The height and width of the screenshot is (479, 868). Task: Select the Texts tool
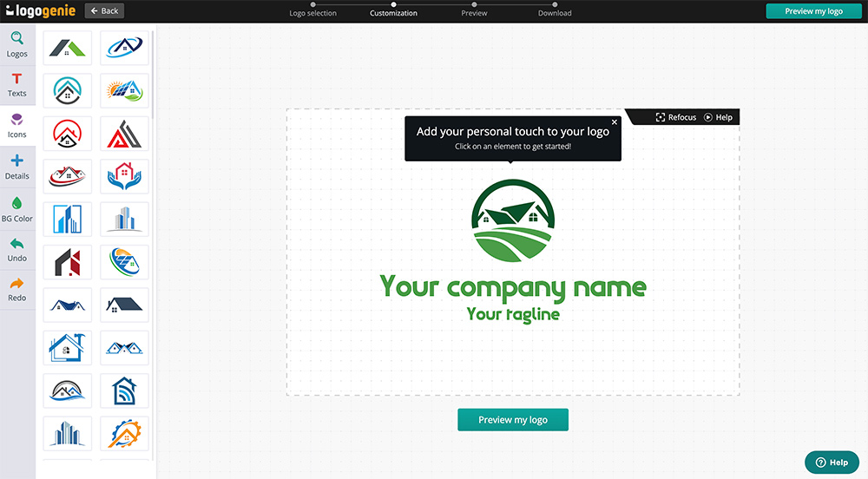(17, 85)
